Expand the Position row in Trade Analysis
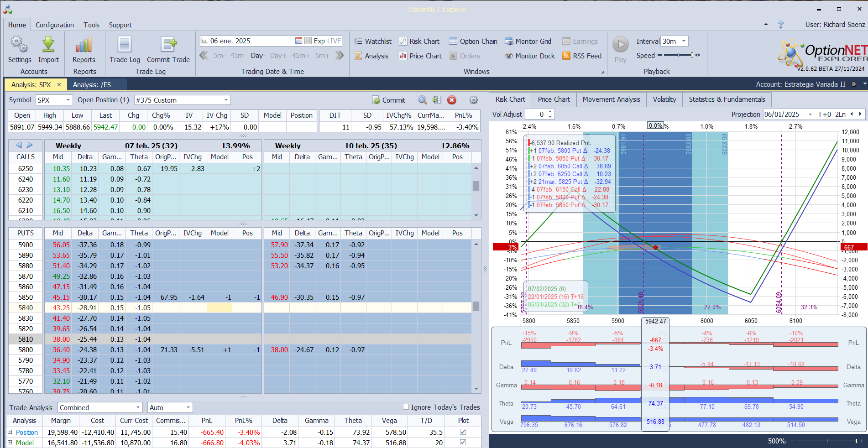Screen dimensions: 868x448 pos(10,432)
